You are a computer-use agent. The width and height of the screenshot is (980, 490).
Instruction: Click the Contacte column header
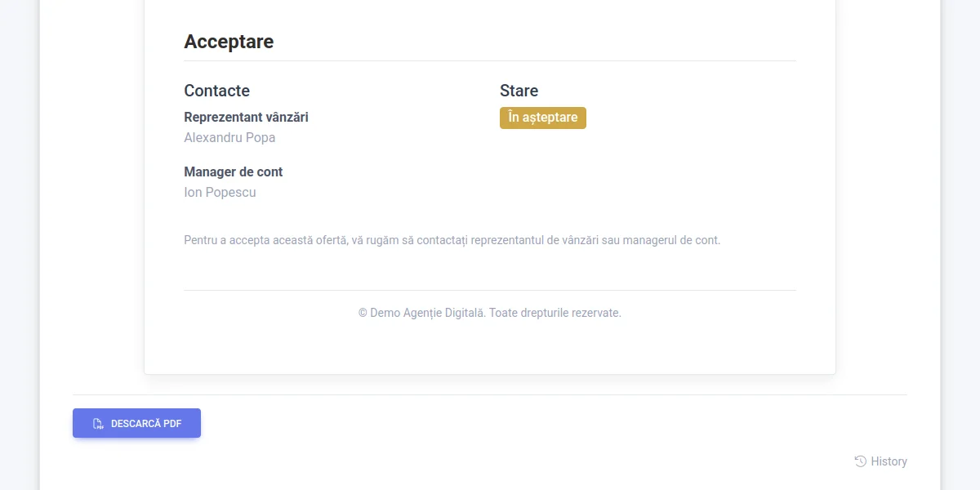point(216,91)
